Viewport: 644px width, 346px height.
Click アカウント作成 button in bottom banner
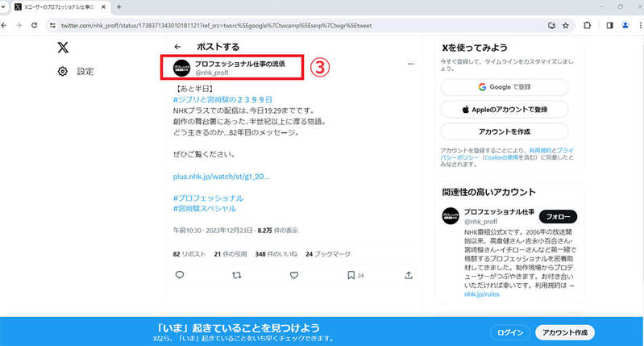(565, 332)
